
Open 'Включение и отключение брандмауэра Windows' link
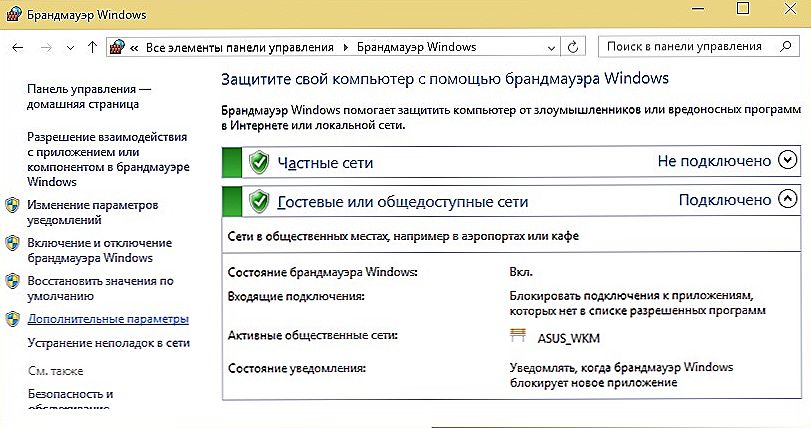99,250
